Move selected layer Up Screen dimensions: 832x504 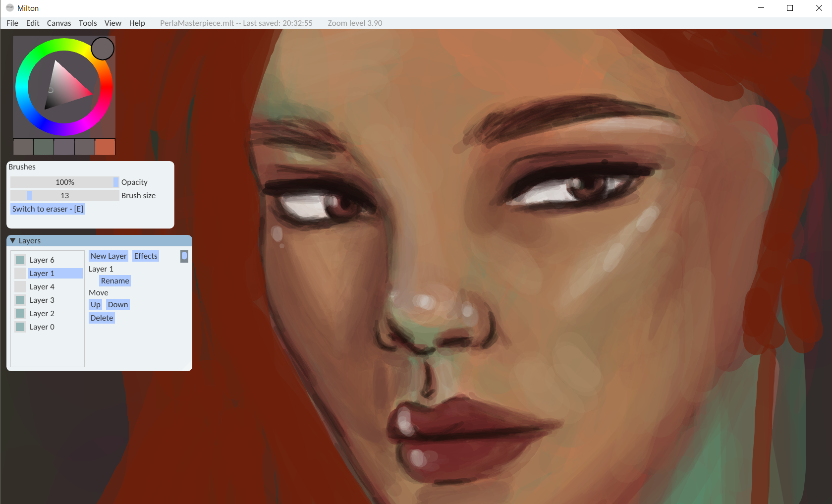(96, 304)
